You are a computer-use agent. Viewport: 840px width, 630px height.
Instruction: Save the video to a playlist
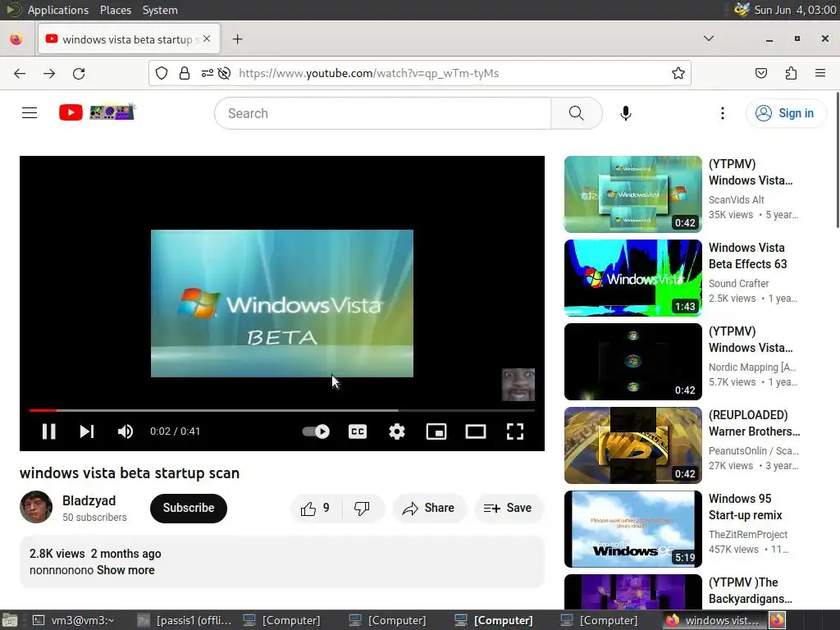point(509,508)
